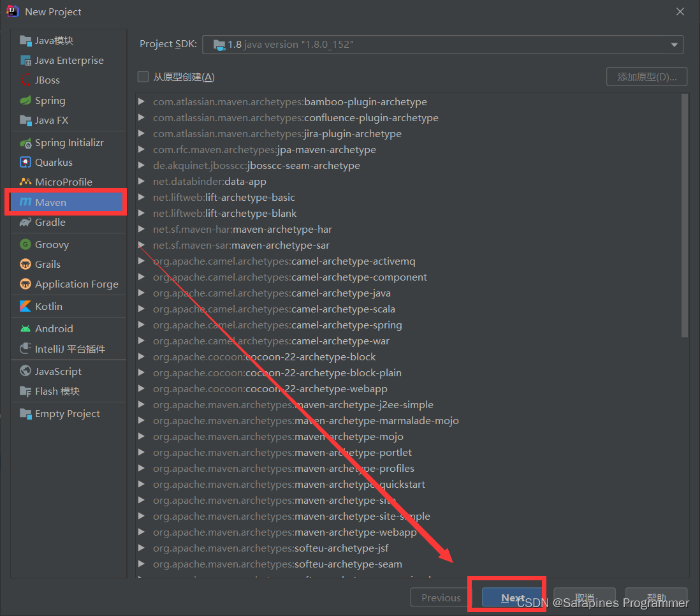700x616 pixels.
Task: Expand lift-archetype-basic node
Action: [142, 197]
